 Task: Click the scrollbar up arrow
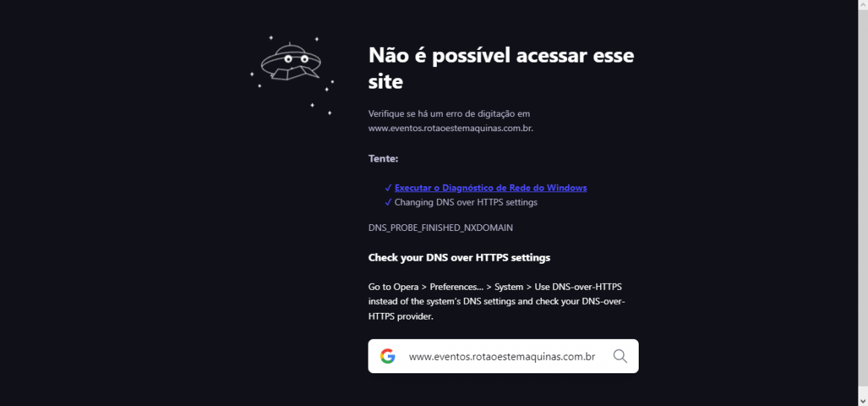863,5
